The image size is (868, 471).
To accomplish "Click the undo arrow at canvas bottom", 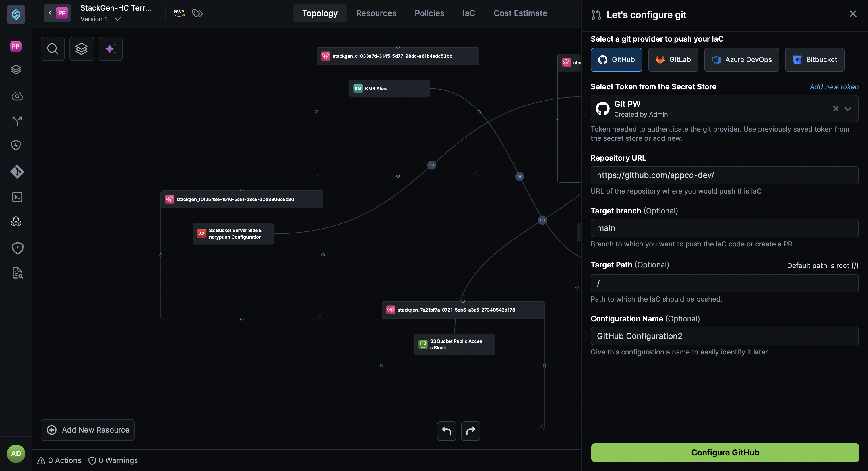I will coord(446,431).
